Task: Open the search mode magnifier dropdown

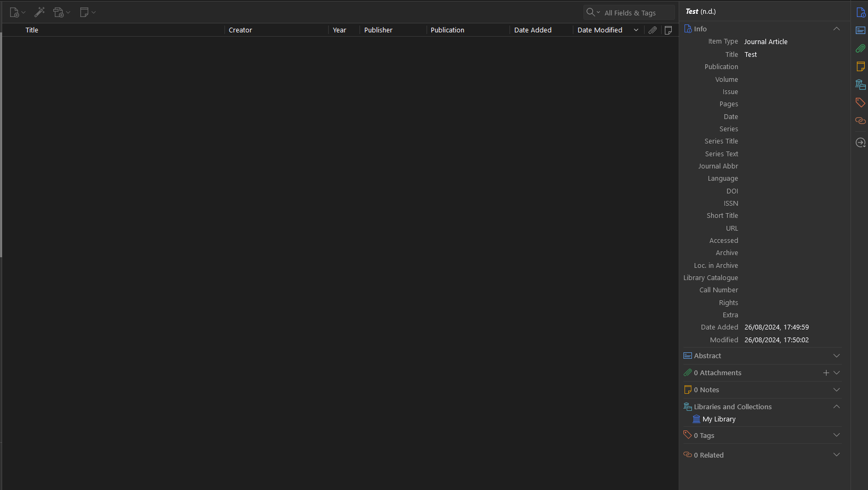Action: pos(593,12)
